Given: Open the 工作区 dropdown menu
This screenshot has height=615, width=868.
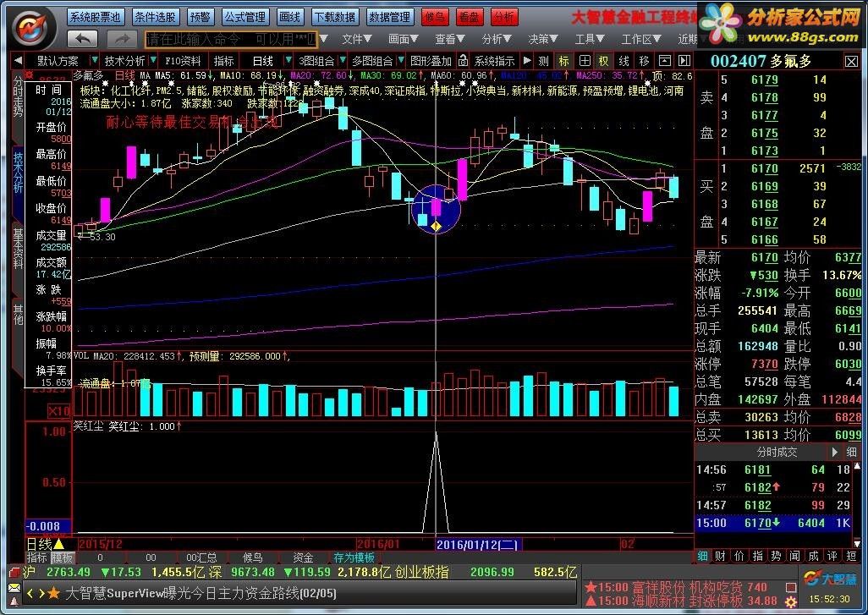Looking at the screenshot, I should [641, 39].
